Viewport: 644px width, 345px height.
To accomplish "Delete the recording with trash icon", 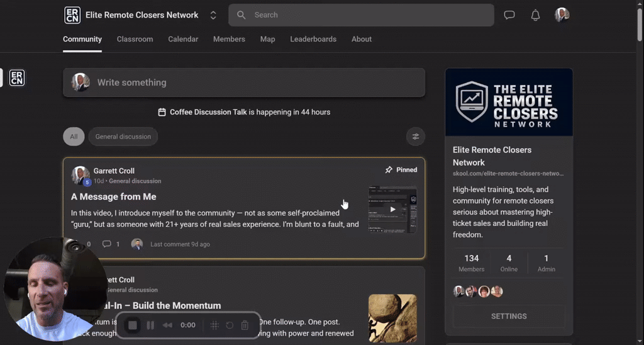I will 245,325.
